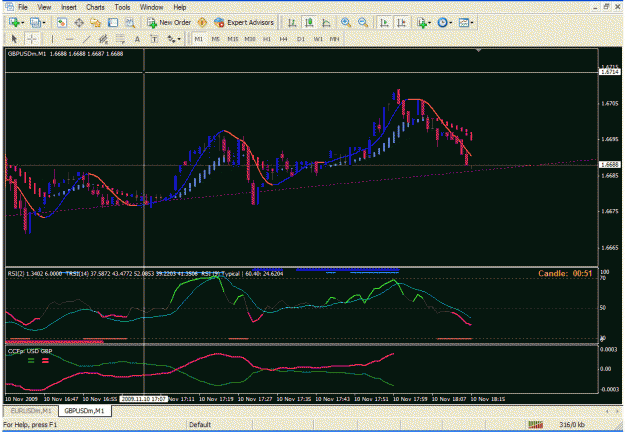Open a New Chart via toolbar icon
Image resolution: width=625 pixels, height=432 pixels.
pyautogui.click(x=14, y=23)
